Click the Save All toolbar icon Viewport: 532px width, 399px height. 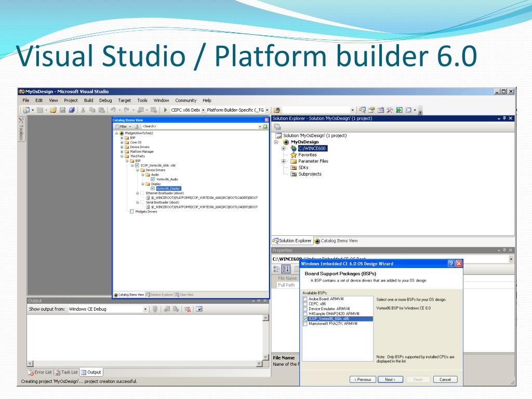click(x=72, y=110)
